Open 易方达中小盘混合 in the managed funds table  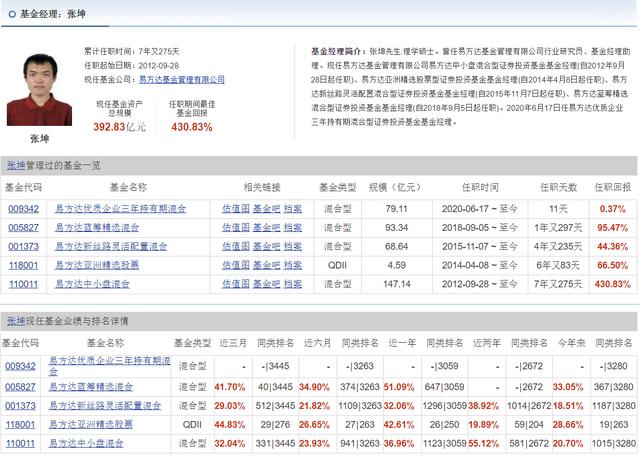click(x=92, y=284)
